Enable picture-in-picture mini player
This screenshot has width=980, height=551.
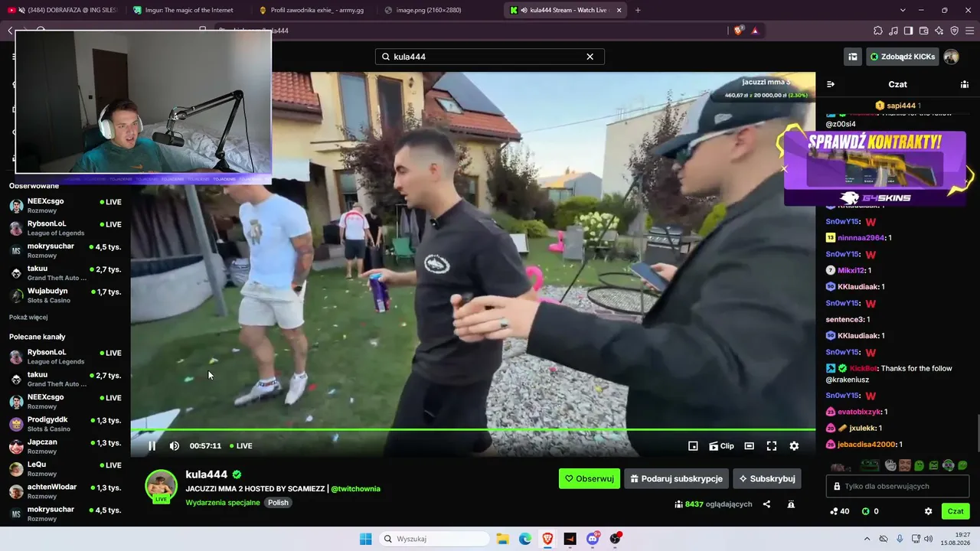[693, 446]
